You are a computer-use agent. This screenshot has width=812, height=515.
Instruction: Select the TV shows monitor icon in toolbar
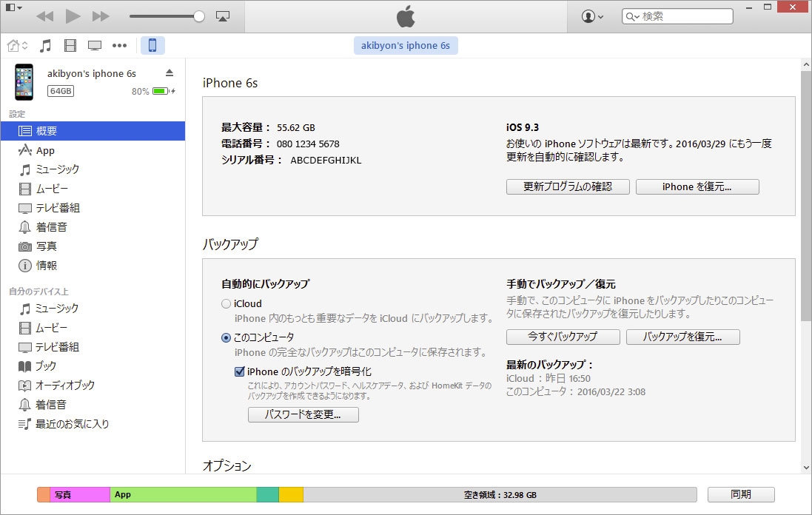pyautogui.click(x=95, y=46)
